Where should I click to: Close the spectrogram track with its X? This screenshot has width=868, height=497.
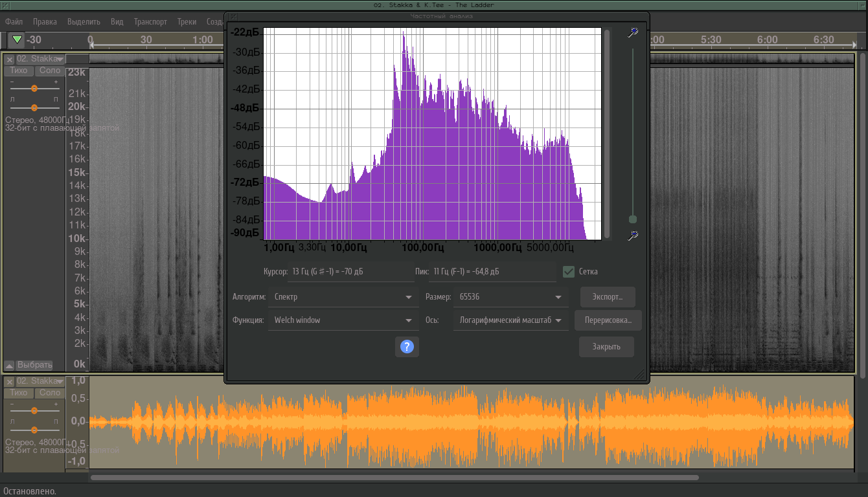point(10,59)
